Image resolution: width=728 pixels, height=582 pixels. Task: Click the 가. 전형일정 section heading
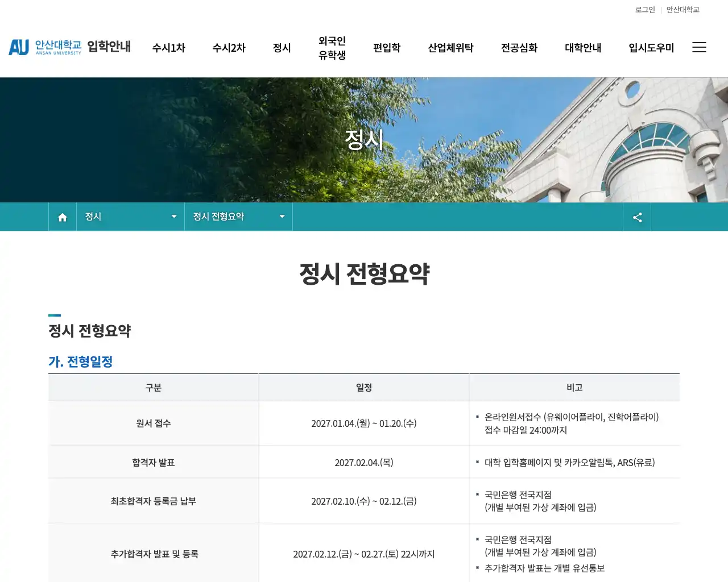(81, 361)
